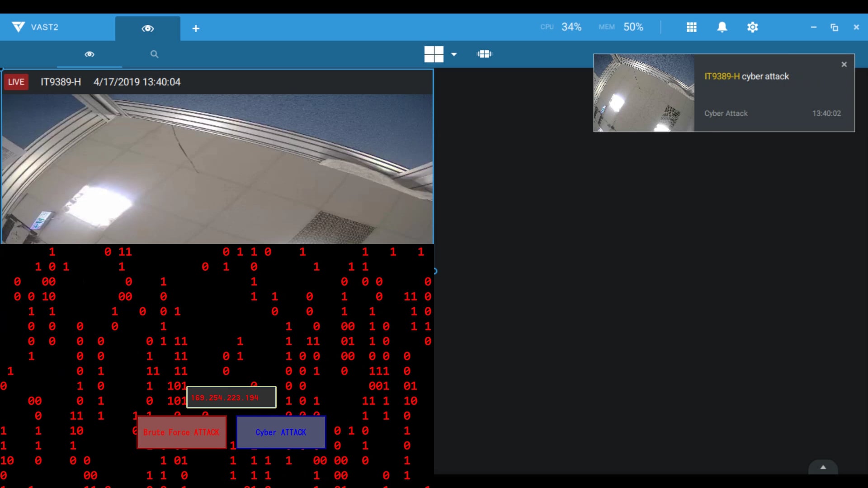Select the search magnifier tool
868x488 pixels.
pos(154,54)
